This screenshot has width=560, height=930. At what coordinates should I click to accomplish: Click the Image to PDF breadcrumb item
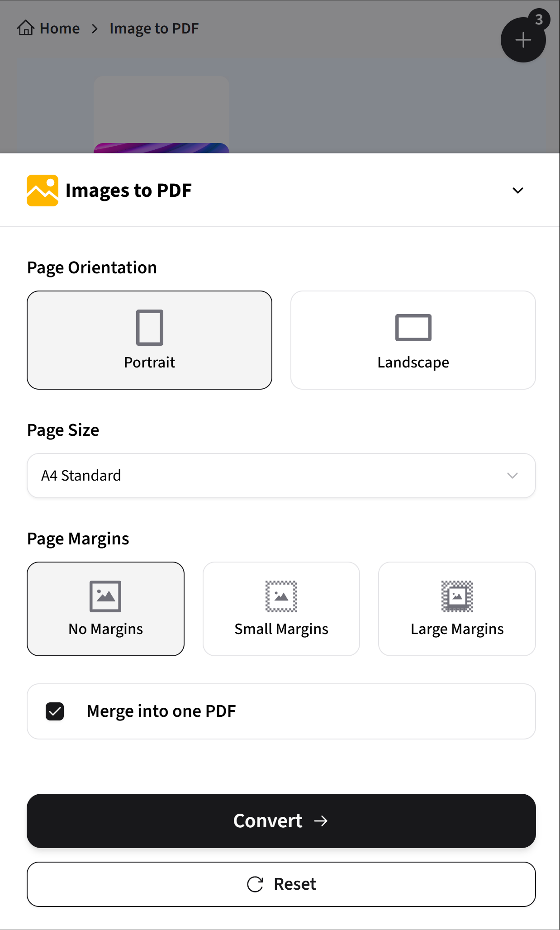[x=153, y=28]
